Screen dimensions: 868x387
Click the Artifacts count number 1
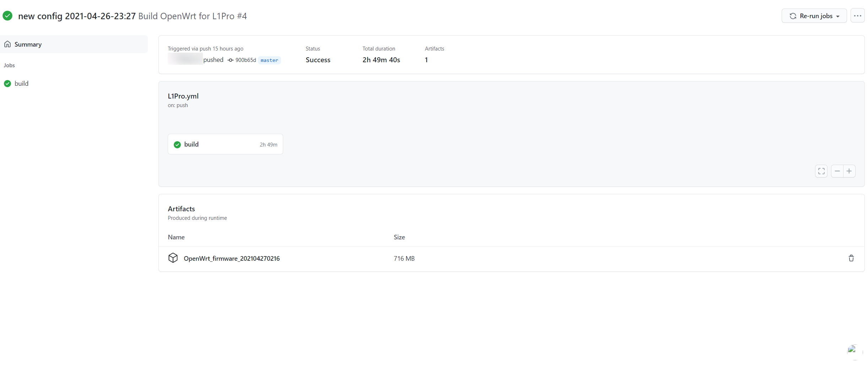click(426, 60)
